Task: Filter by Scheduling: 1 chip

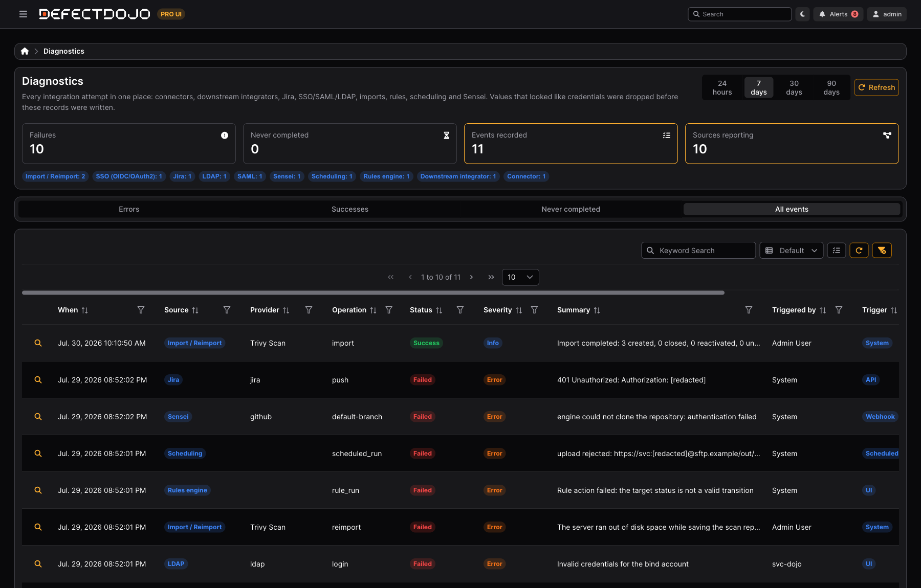Action: 332,176
